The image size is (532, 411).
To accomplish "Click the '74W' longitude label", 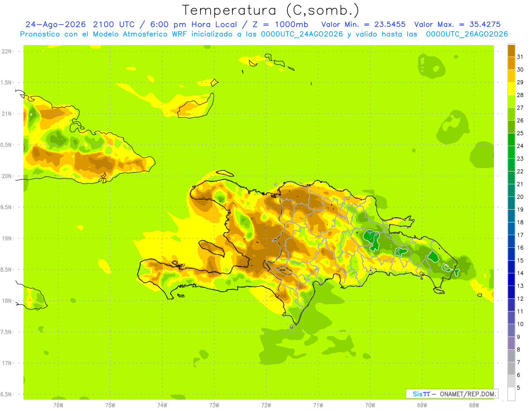I will [x=162, y=405].
